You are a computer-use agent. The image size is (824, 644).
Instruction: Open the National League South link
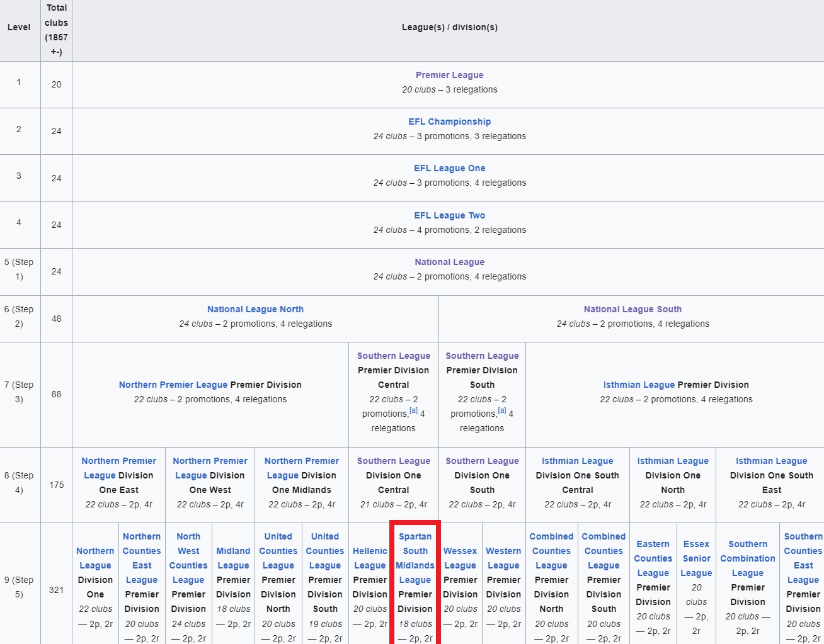coord(632,309)
